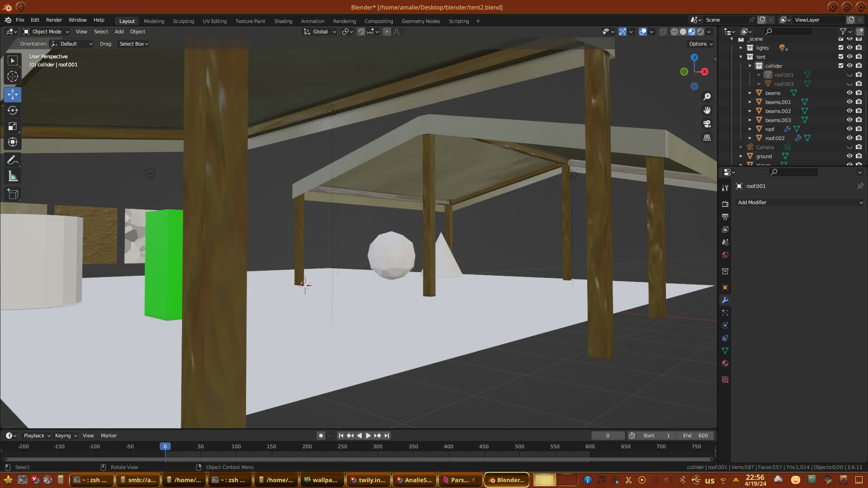
Task: Click frame 100 on the timeline ruler
Action: pos(236,446)
